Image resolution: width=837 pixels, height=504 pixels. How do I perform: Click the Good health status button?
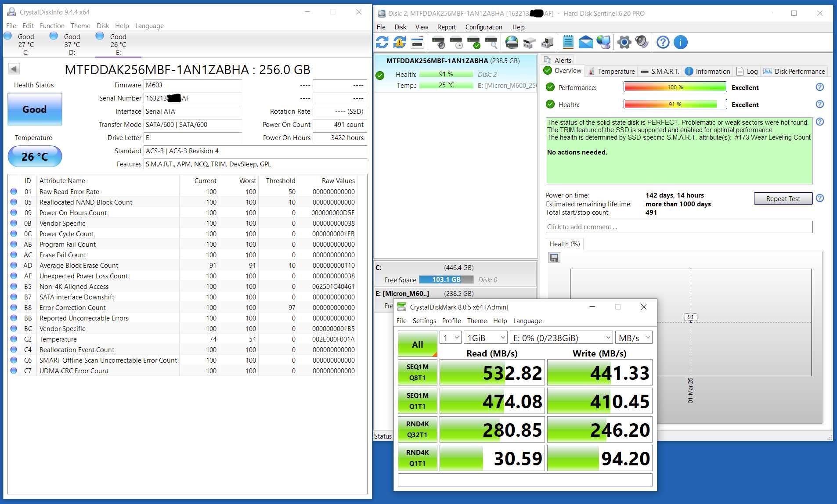point(35,109)
